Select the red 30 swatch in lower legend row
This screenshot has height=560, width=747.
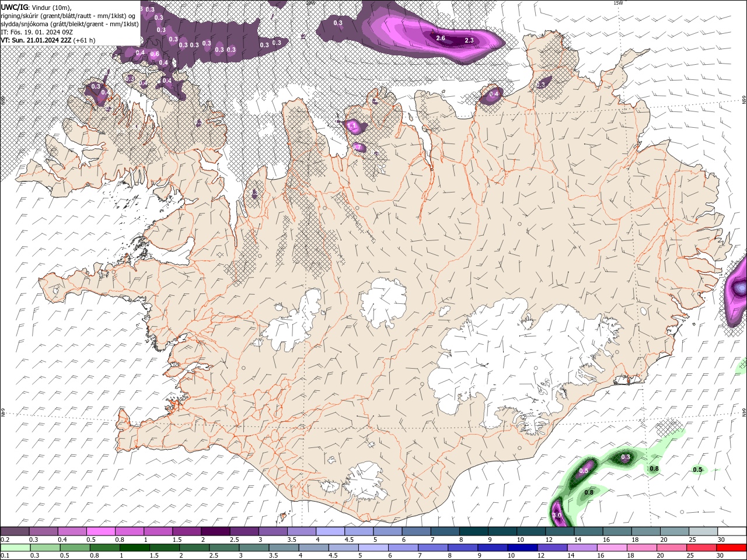pos(732,547)
